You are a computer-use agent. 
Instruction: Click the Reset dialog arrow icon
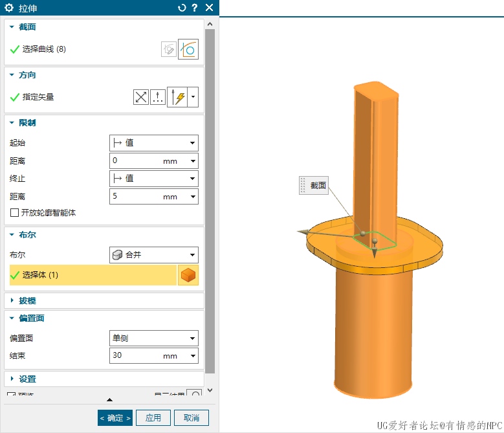pyautogui.click(x=182, y=8)
